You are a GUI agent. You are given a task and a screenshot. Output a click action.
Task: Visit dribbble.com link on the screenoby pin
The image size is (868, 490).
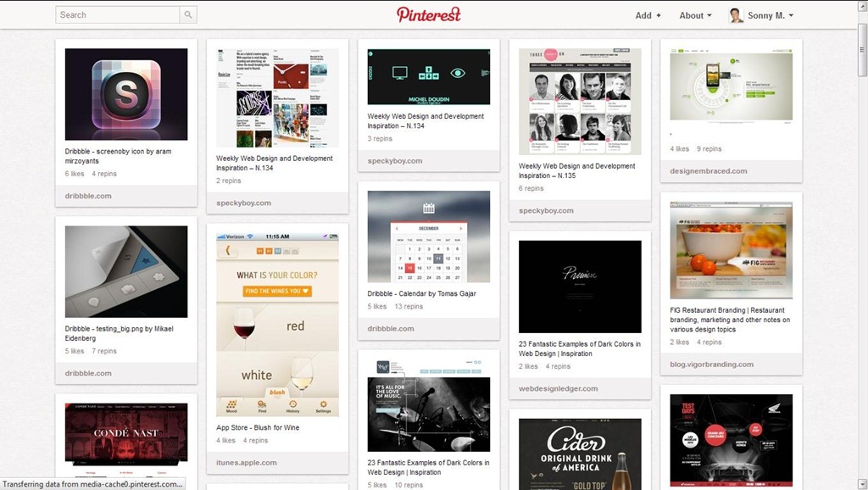88,196
